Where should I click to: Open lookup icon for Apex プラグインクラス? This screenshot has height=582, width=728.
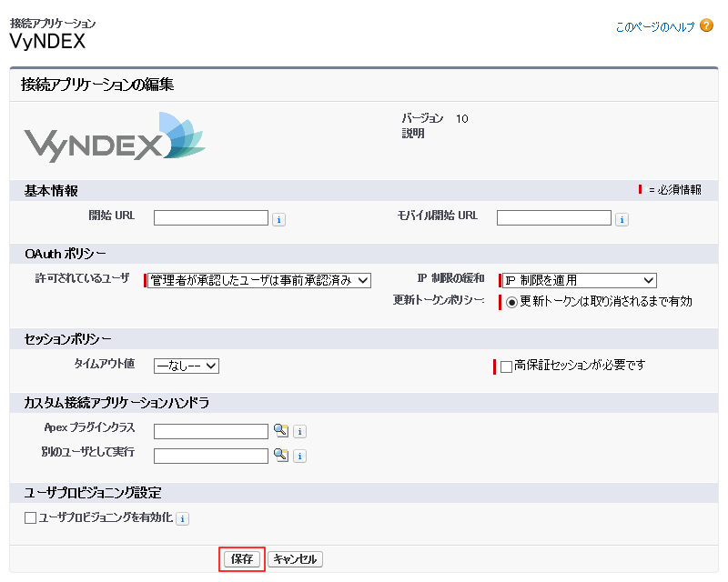[281, 431]
